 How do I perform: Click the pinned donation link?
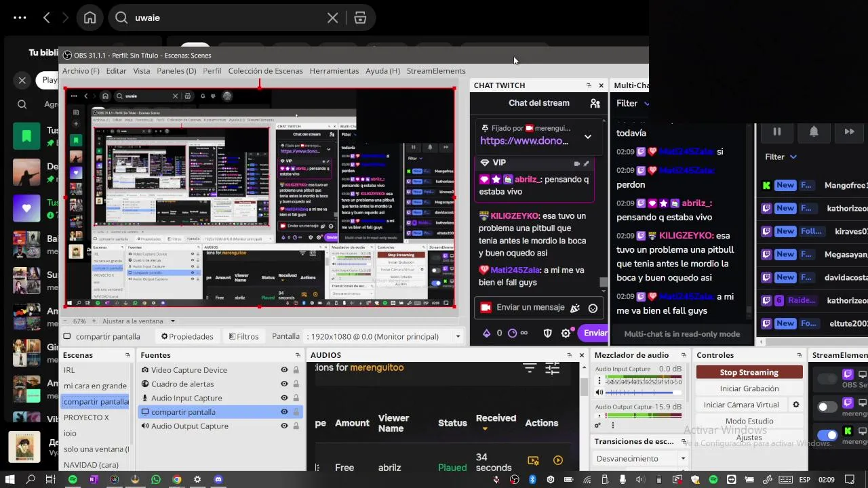click(524, 141)
